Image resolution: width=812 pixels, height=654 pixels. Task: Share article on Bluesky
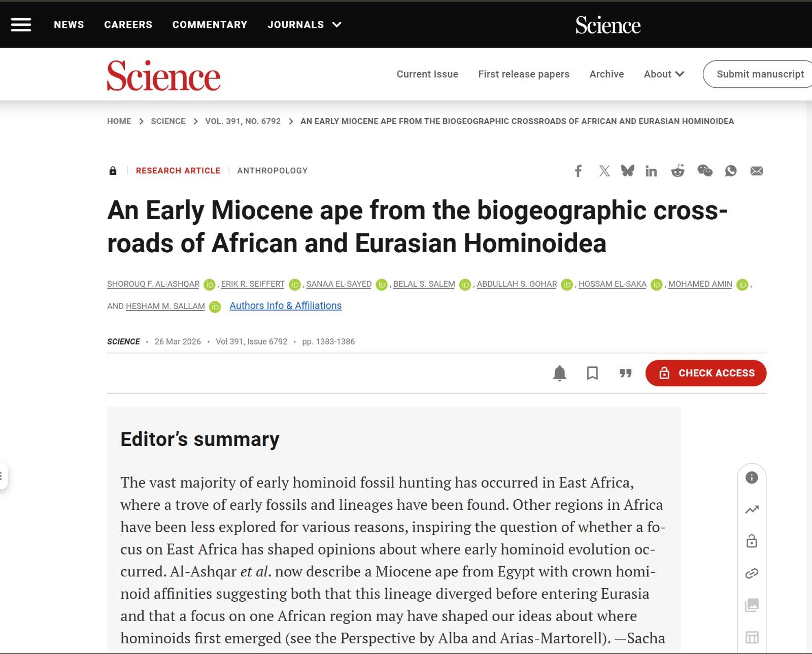(628, 171)
